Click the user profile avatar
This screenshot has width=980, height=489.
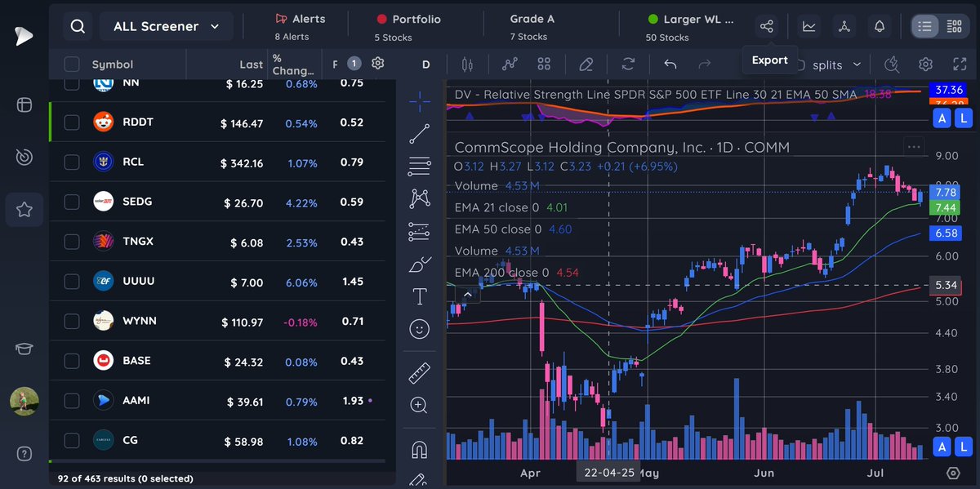coord(24,401)
